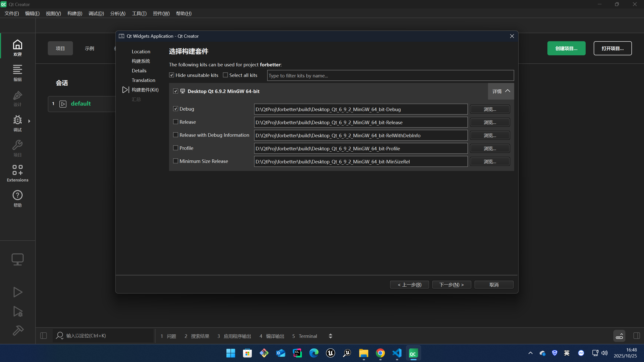
Task: Collapse the kit 详情 details expander
Action: click(x=501, y=91)
